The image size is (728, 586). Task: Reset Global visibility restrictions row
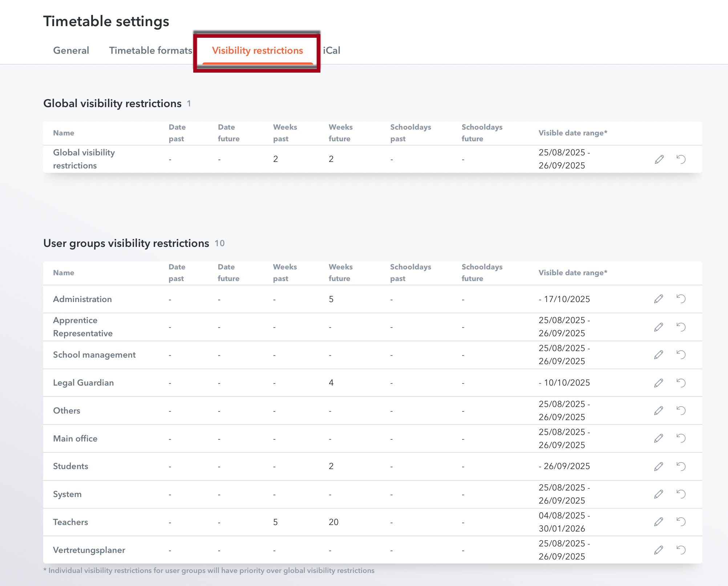[681, 159]
